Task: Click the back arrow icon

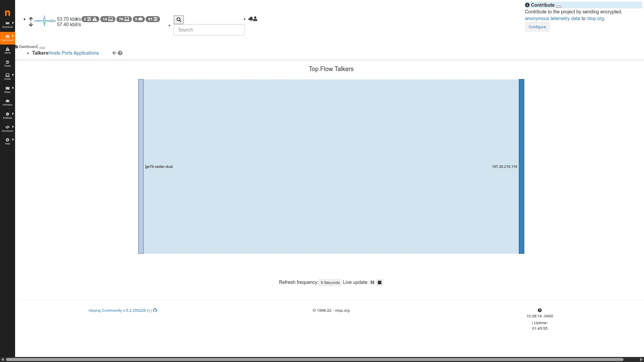Action: (x=114, y=53)
